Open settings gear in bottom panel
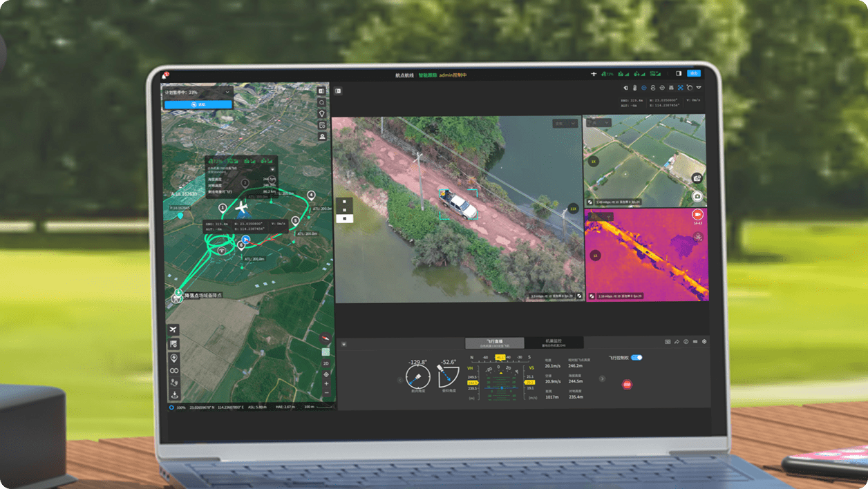The image size is (868, 489). point(704,342)
